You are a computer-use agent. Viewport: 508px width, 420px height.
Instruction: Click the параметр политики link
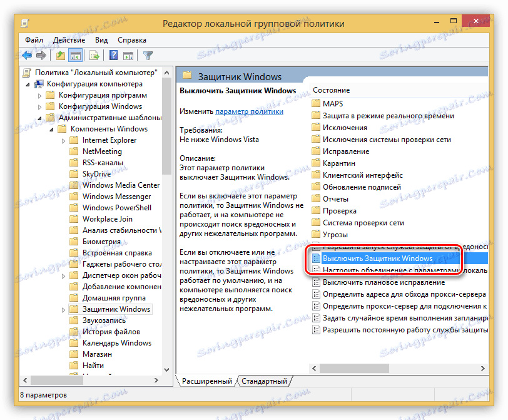tap(248, 113)
